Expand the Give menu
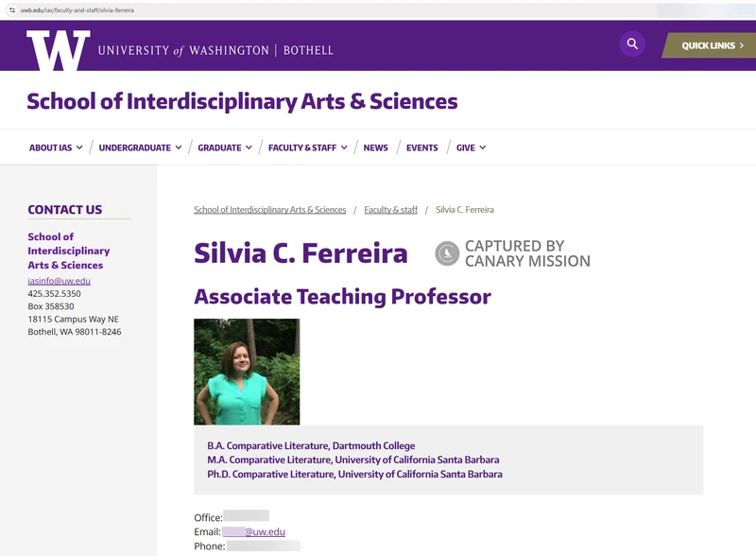The width and height of the screenshot is (756, 556). pos(471,148)
